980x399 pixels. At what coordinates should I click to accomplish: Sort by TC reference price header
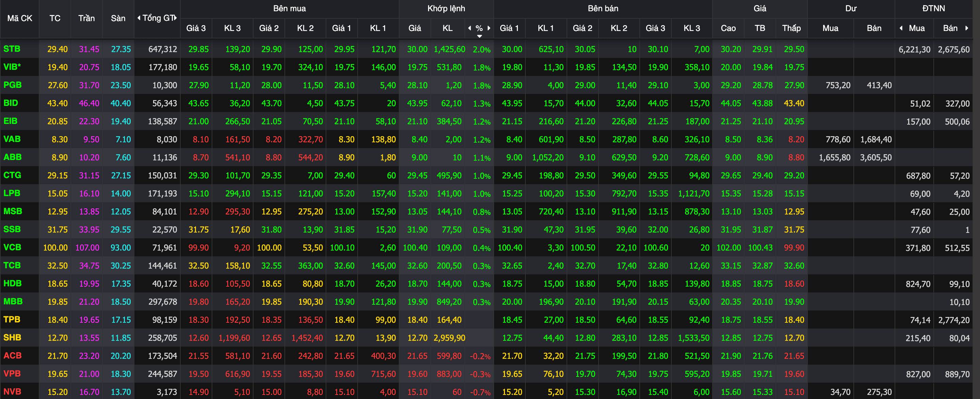click(x=55, y=18)
